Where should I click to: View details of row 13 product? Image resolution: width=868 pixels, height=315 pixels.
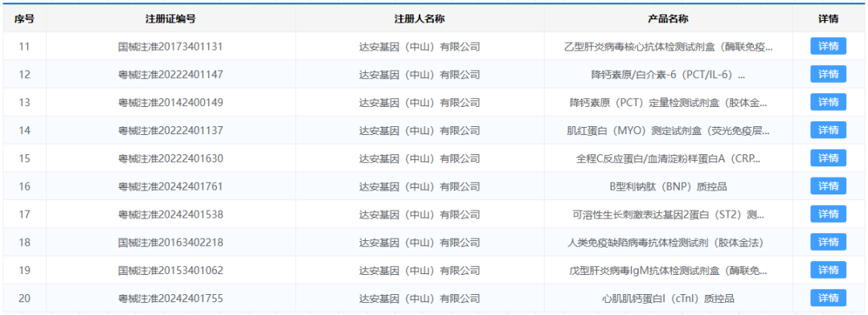pyautogui.click(x=828, y=102)
